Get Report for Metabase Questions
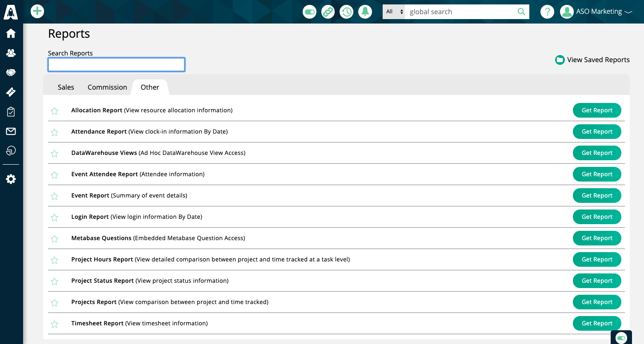Viewport: 644px width, 344px height. point(597,238)
